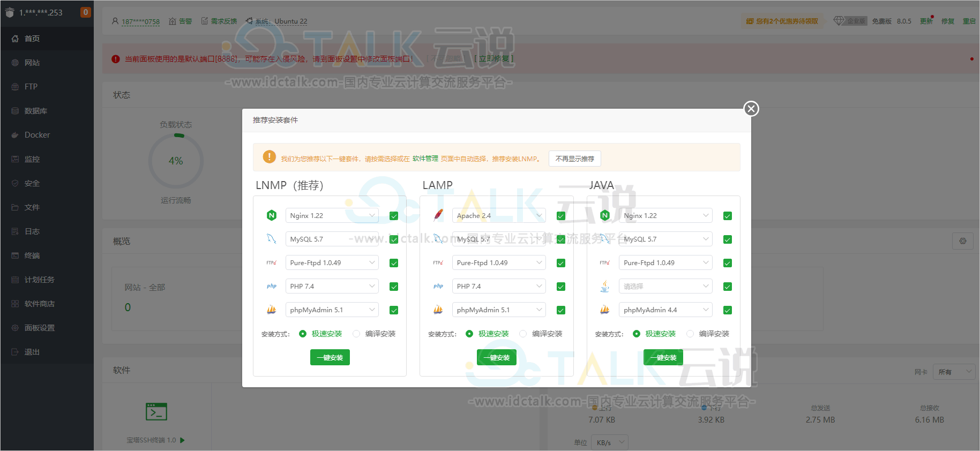Close the recommended install suite dialog
980x451 pixels.
(x=751, y=109)
